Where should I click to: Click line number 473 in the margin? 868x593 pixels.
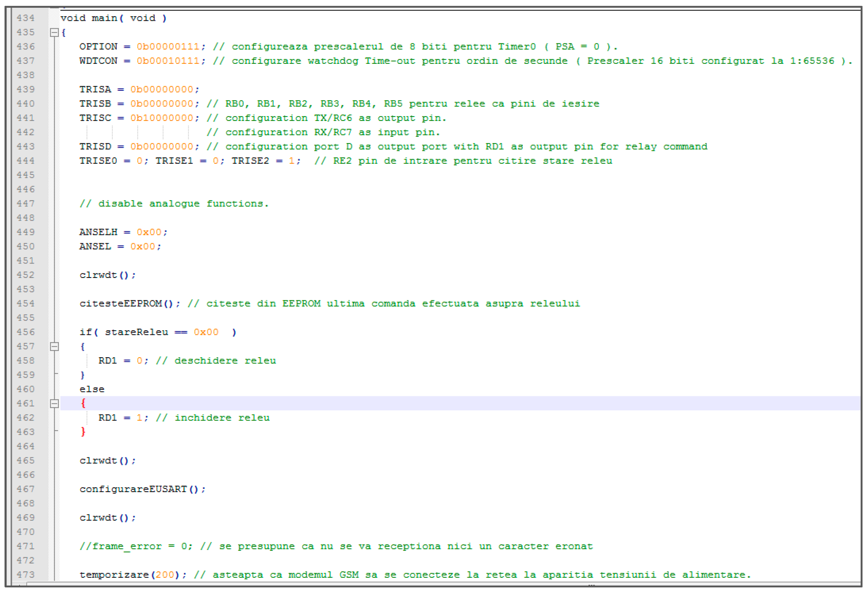[x=26, y=575]
